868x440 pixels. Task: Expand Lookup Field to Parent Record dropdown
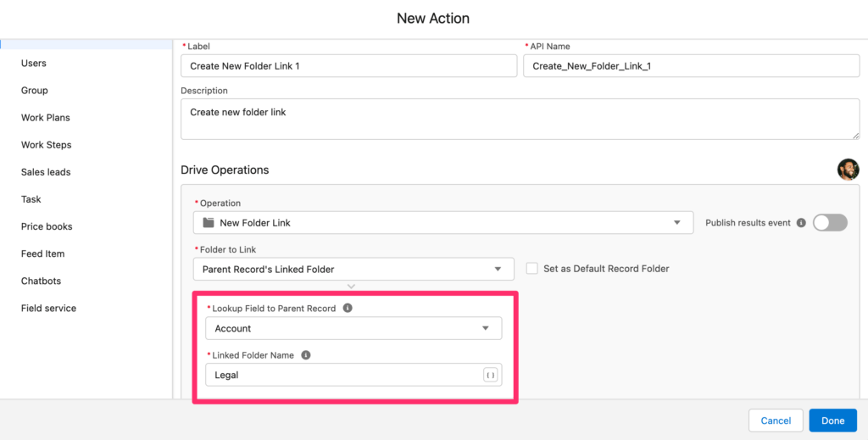point(353,328)
